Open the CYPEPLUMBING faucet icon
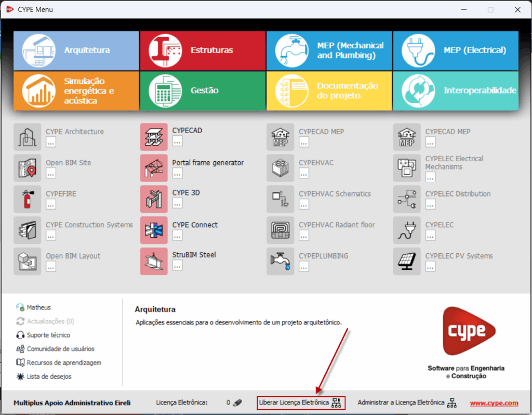 [280, 261]
